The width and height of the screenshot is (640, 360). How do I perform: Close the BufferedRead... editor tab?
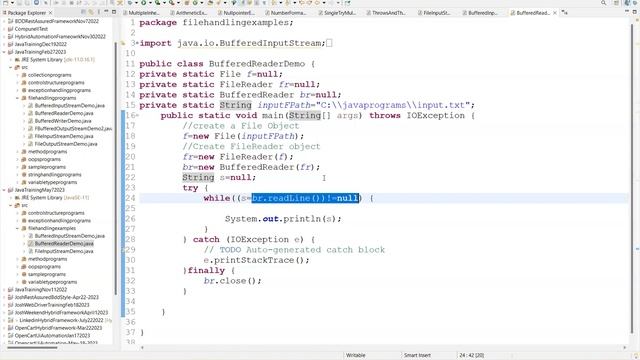tap(555, 13)
